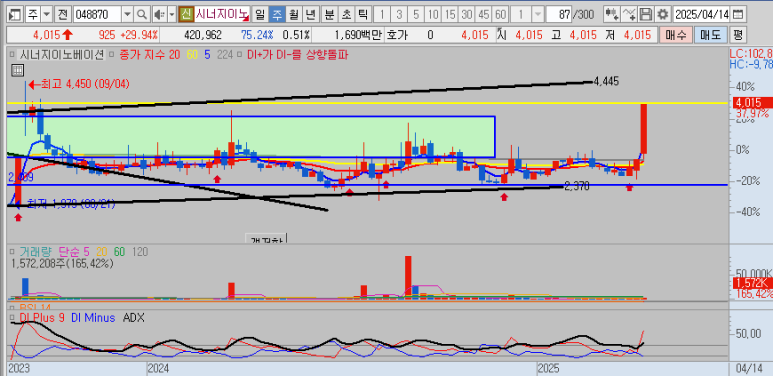
Task: Toggle the 일 (daily) period button
Action: [260, 14]
